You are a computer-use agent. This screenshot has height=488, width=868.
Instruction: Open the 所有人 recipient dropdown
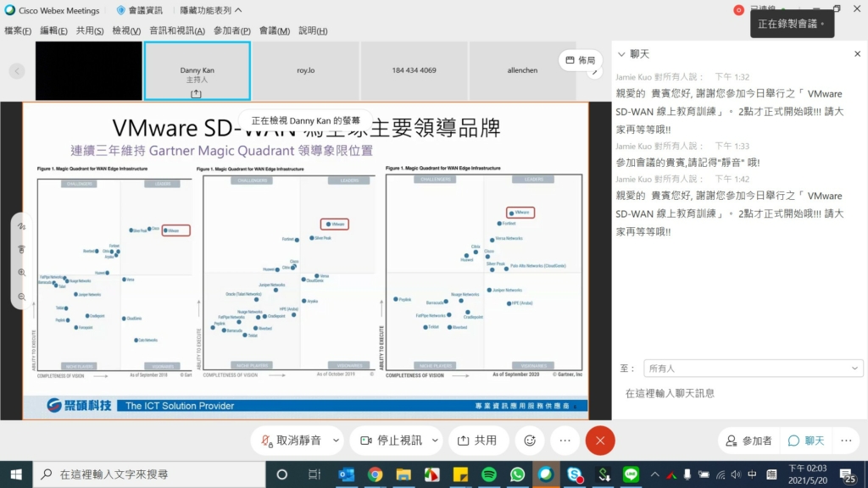(x=753, y=369)
